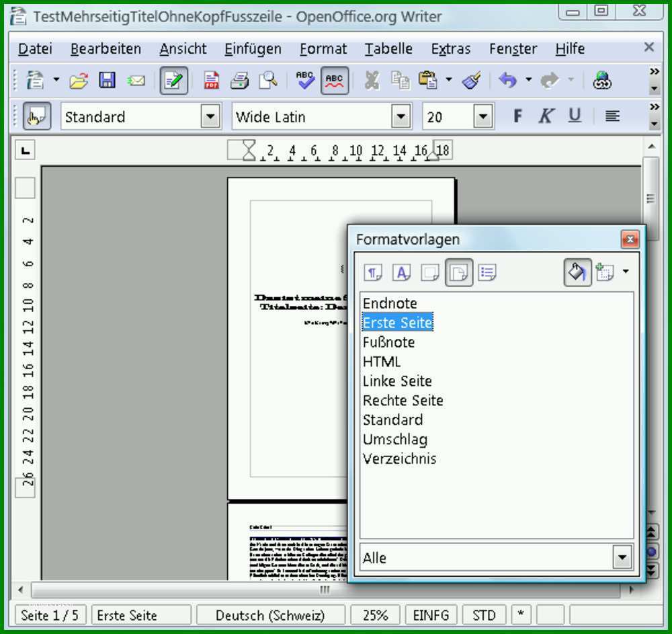Select Endnote page style

click(390, 303)
